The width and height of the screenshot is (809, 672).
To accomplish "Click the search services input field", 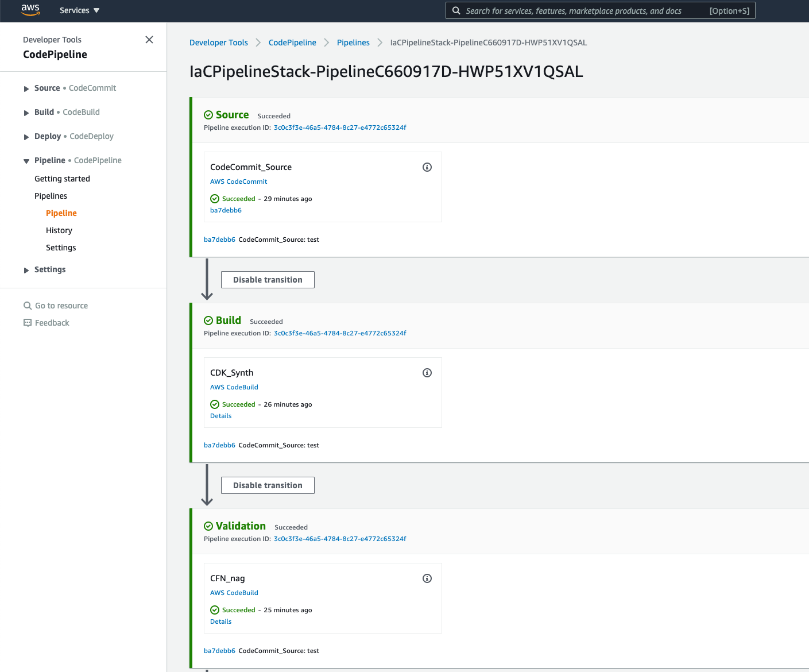I will coord(600,10).
